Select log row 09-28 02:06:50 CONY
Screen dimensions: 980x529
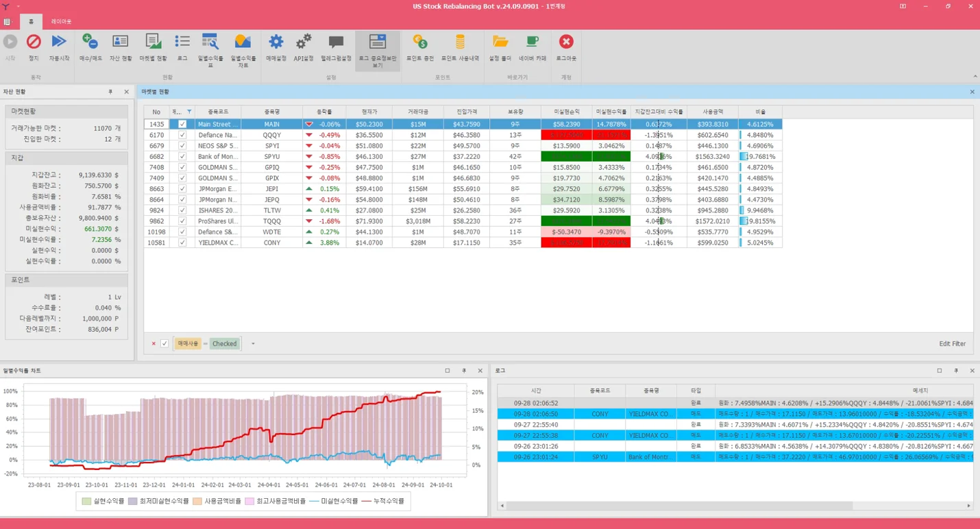[x=735, y=414]
